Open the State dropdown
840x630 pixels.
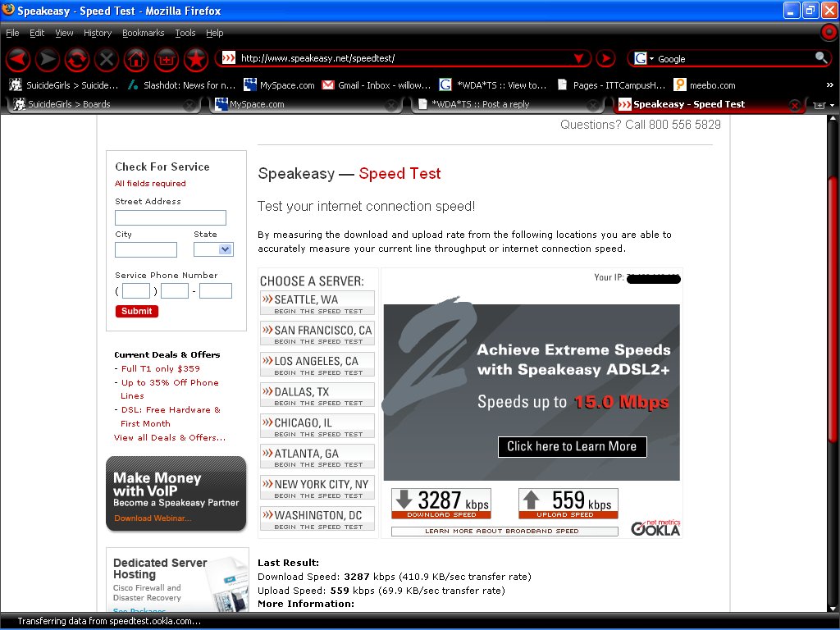click(214, 249)
